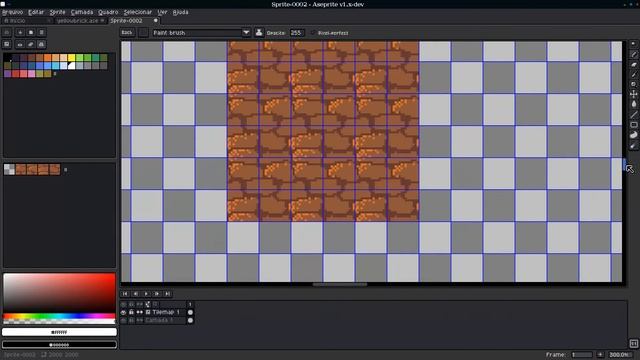640x360 pixels.
Task: Select the Paint Bucket tool
Action: click(633, 104)
